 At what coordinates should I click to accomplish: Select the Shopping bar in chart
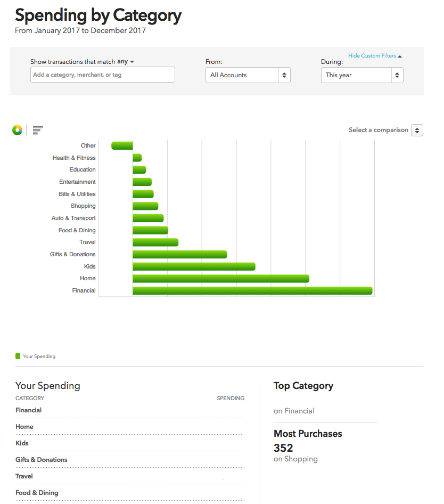[x=145, y=206]
